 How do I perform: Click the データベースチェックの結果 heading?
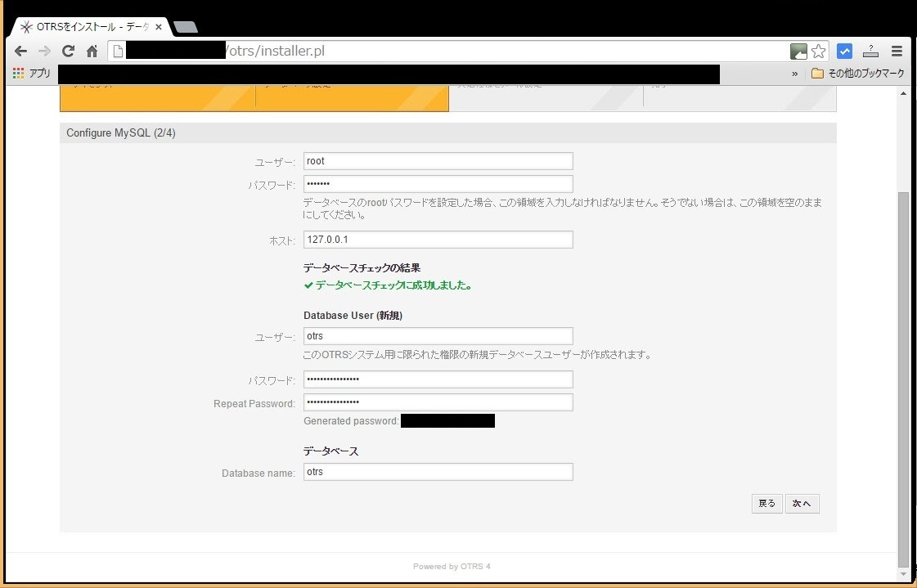click(362, 268)
